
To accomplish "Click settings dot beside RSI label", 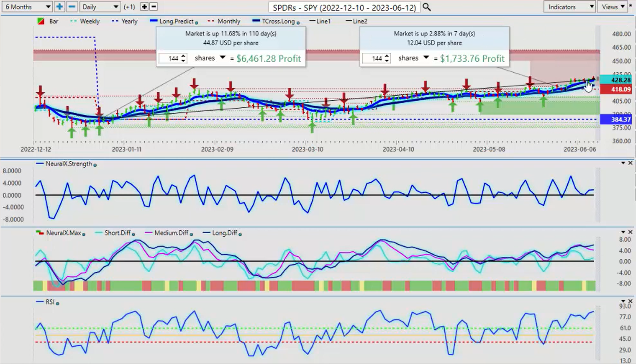I will coord(58,303).
